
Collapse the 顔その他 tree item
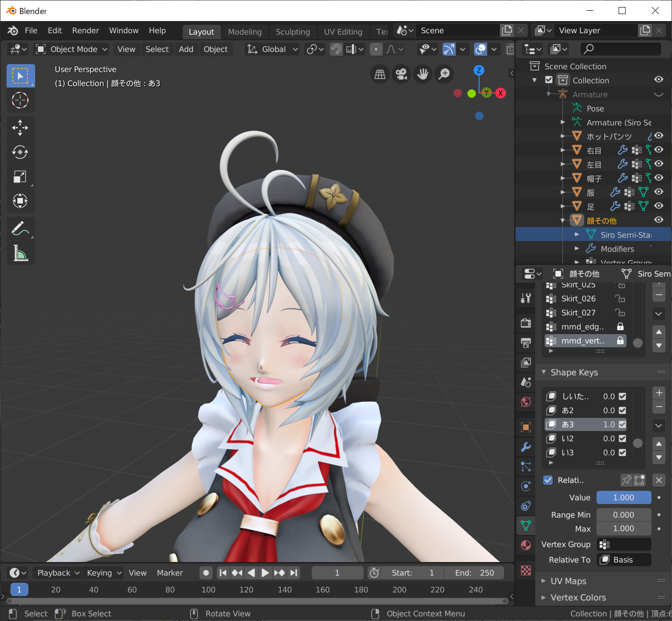(x=563, y=220)
